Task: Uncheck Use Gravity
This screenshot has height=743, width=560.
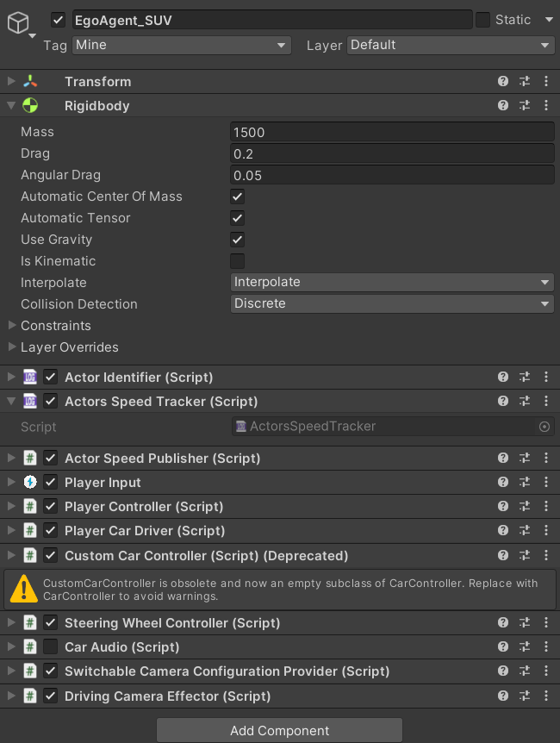Action: tap(238, 240)
